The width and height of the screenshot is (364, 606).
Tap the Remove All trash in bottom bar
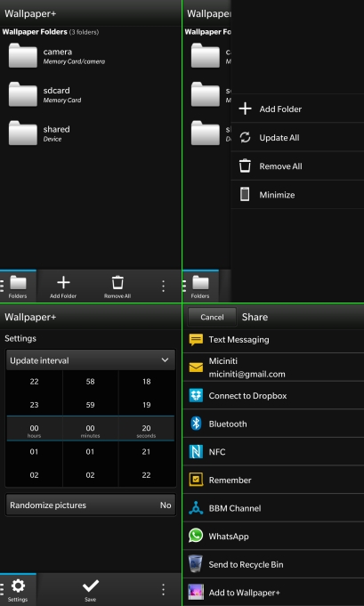coord(117,287)
